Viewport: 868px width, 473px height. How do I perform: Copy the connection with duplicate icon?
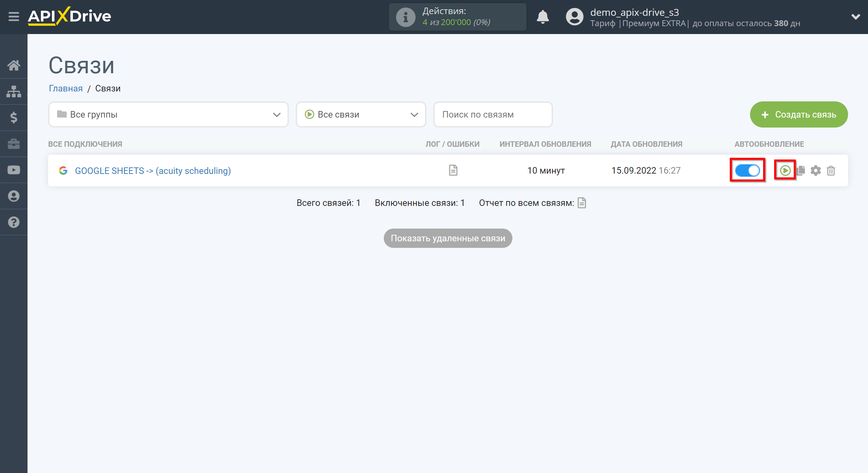pos(801,170)
